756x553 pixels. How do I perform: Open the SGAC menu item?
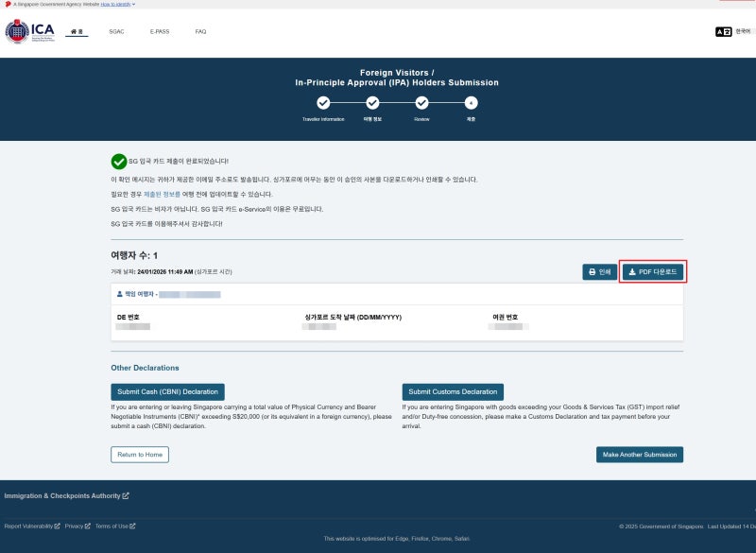(x=116, y=32)
